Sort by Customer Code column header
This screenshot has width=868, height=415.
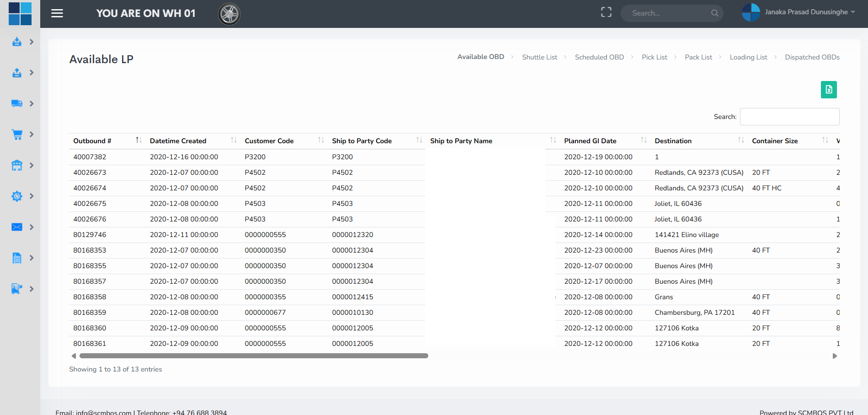click(284, 141)
